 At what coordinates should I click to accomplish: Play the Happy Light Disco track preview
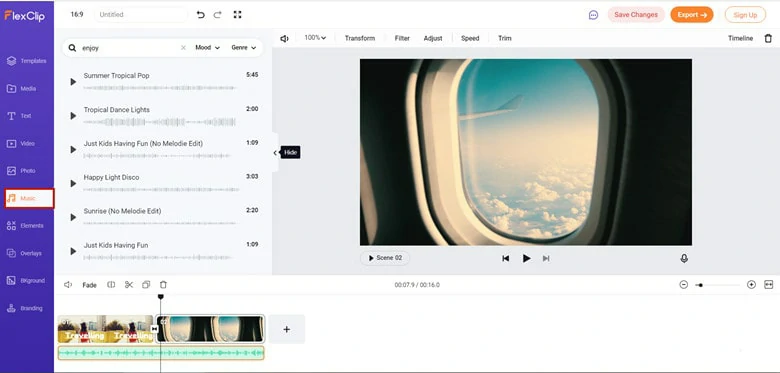tap(73, 184)
